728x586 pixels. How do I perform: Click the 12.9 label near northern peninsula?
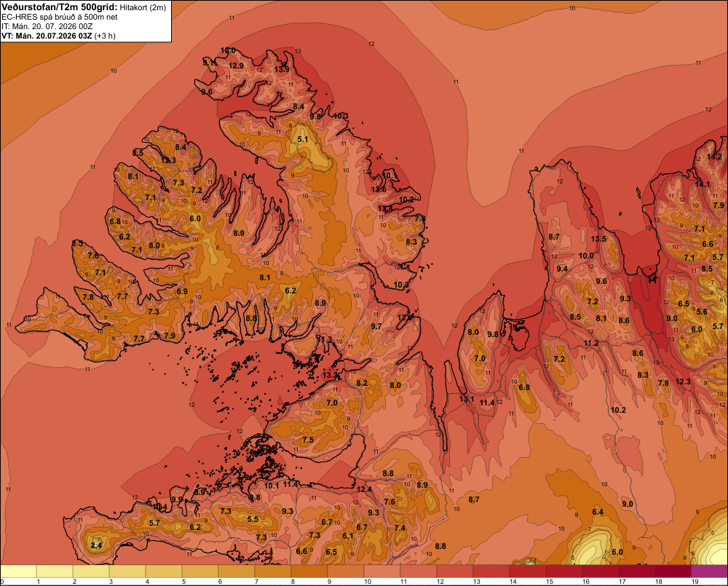237,66
